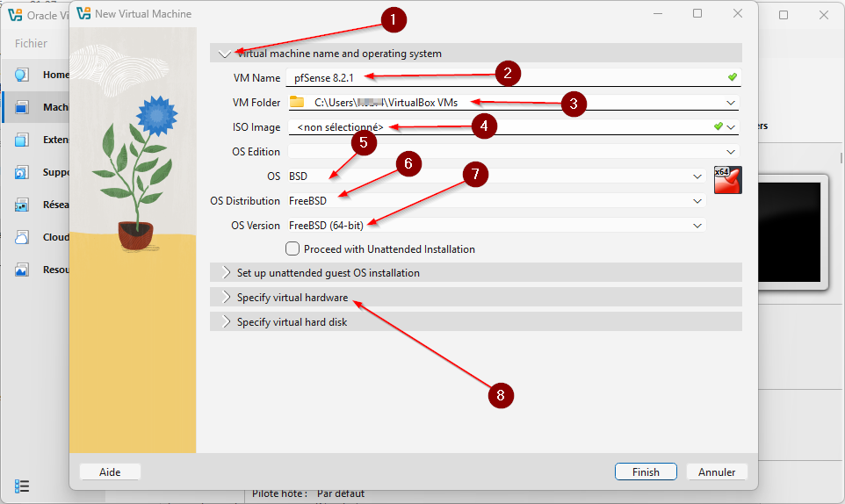Select the Machines icon in the sidebar
845x504 pixels.
point(21,107)
